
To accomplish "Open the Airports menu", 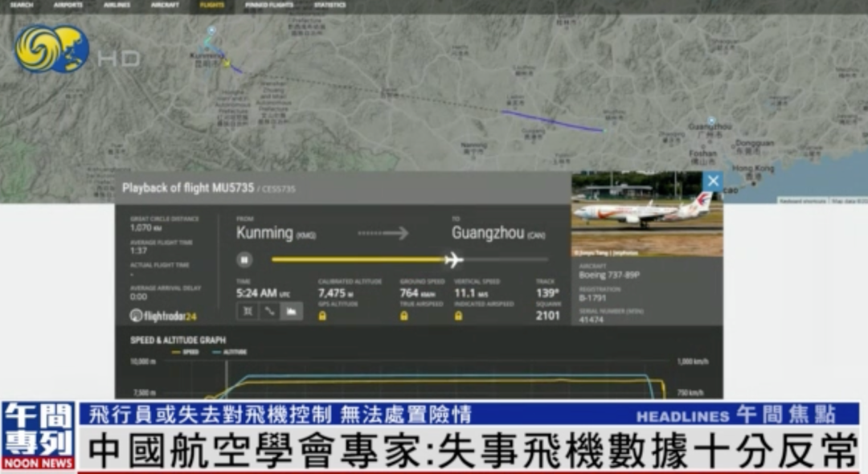I will click(x=68, y=5).
